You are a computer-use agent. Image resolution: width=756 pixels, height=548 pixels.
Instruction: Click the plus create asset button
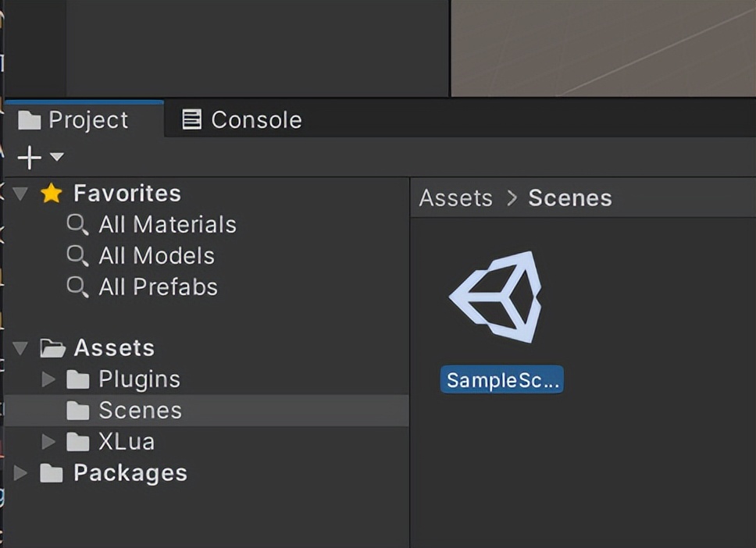(x=30, y=158)
